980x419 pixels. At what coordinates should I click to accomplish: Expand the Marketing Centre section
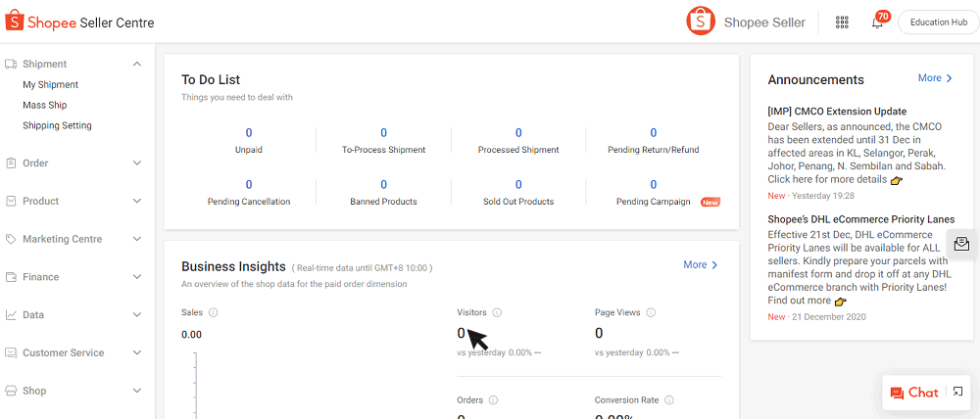coord(137,239)
